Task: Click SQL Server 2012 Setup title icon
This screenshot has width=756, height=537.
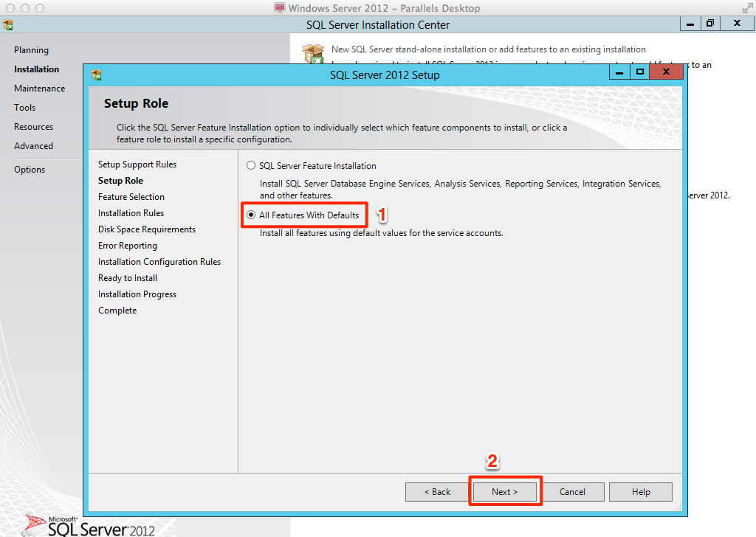Action: pyautogui.click(x=97, y=75)
